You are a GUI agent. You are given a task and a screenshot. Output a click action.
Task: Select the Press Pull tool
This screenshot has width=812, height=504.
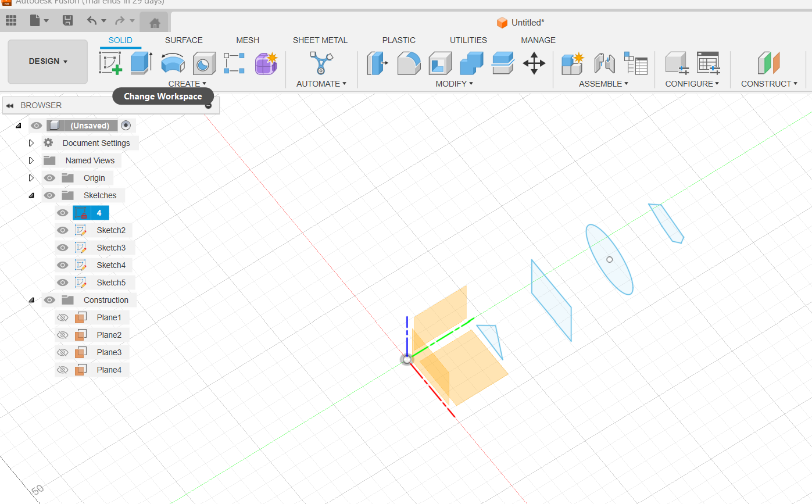coord(377,63)
